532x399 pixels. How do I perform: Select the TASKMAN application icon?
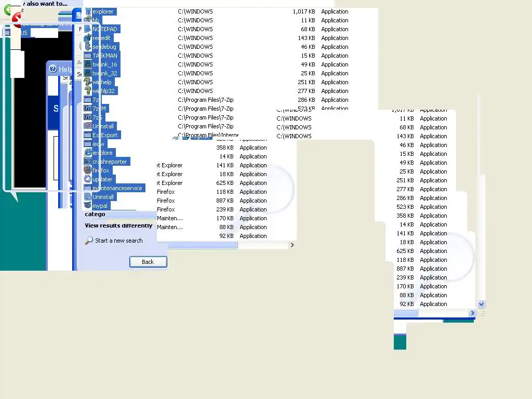coord(88,56)
